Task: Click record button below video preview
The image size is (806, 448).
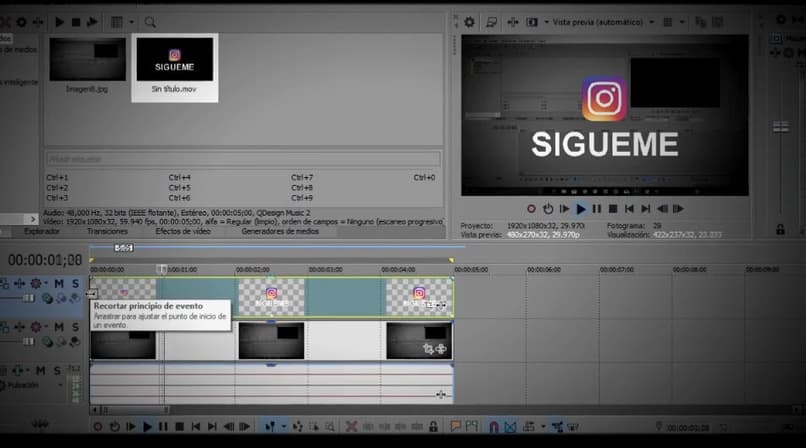Action: click(x=532, y=209)
